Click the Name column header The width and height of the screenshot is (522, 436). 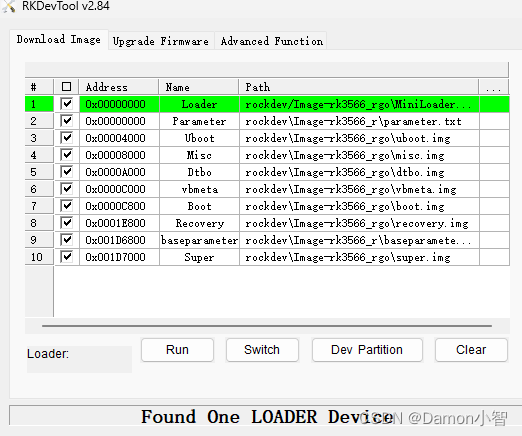click(x=199, y=87)
